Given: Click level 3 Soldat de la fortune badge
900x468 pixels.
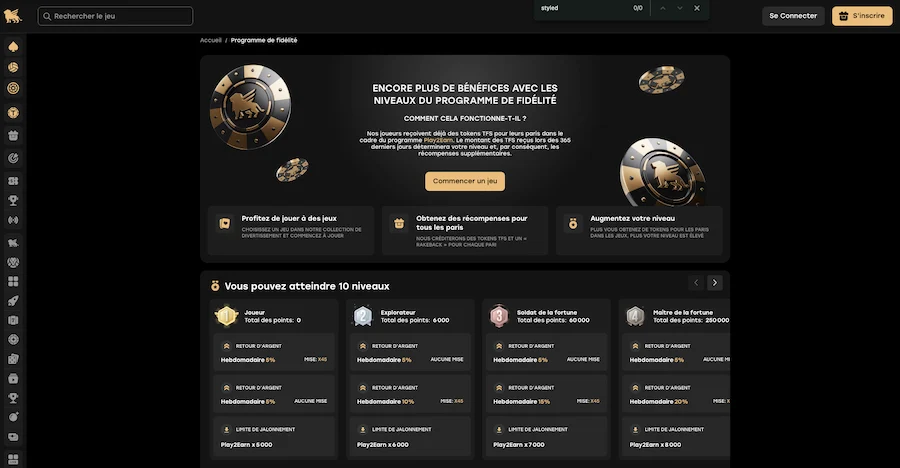Looking at the screenshot, I should [x=499, y=316].
